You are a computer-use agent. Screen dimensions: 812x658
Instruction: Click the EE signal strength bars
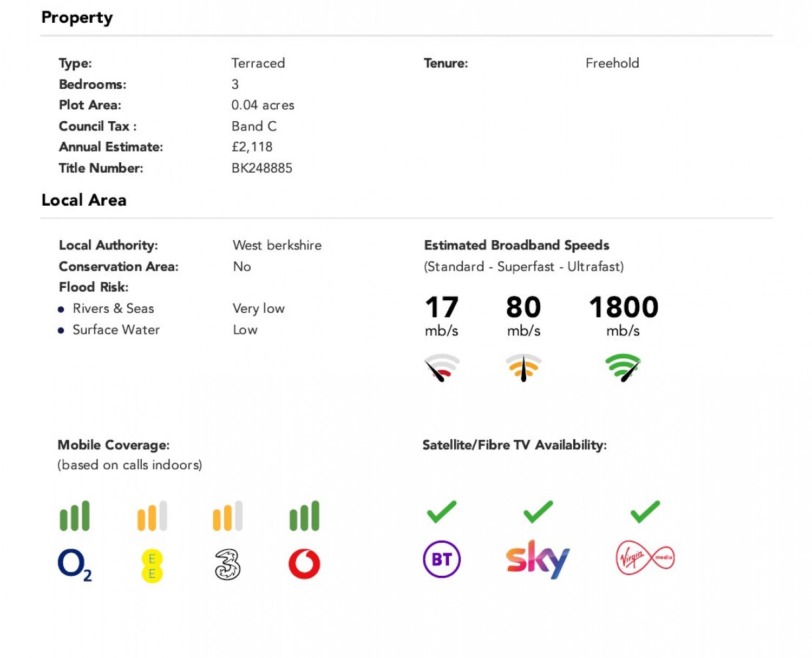(x=152, y=516)
